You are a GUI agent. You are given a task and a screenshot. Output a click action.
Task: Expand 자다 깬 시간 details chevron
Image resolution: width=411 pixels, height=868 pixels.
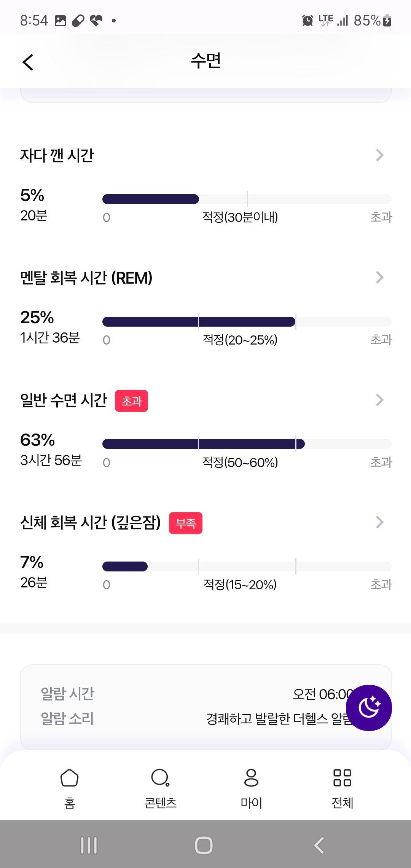(x=379, y=155)
